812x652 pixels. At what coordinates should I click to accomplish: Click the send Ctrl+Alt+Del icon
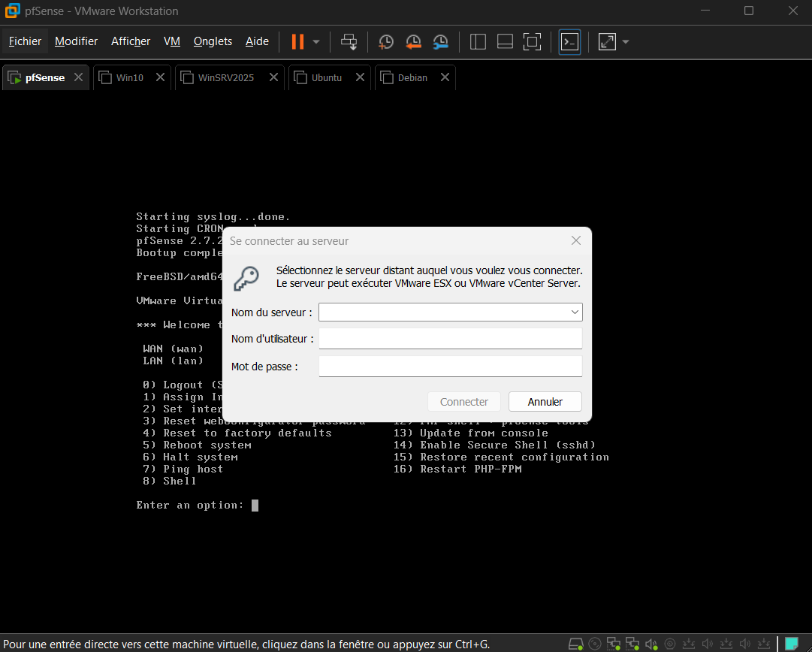[x=349, y=41]
